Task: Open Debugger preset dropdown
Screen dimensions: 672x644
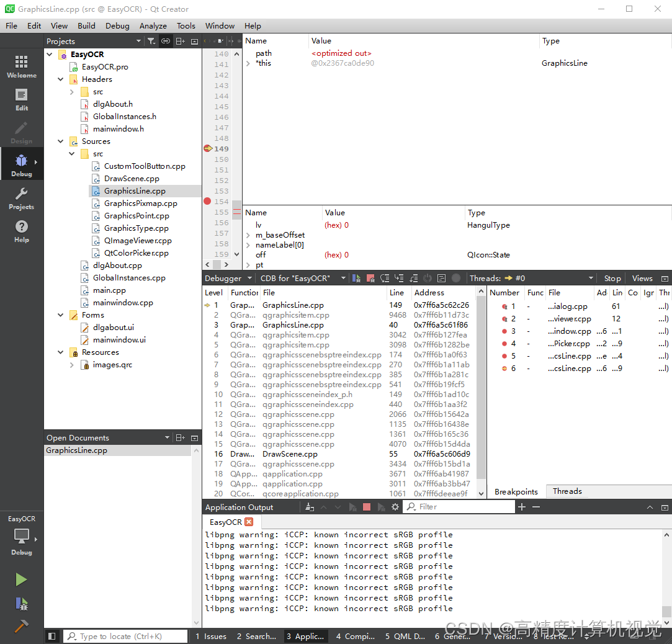Action: click(x=228, y=278)
